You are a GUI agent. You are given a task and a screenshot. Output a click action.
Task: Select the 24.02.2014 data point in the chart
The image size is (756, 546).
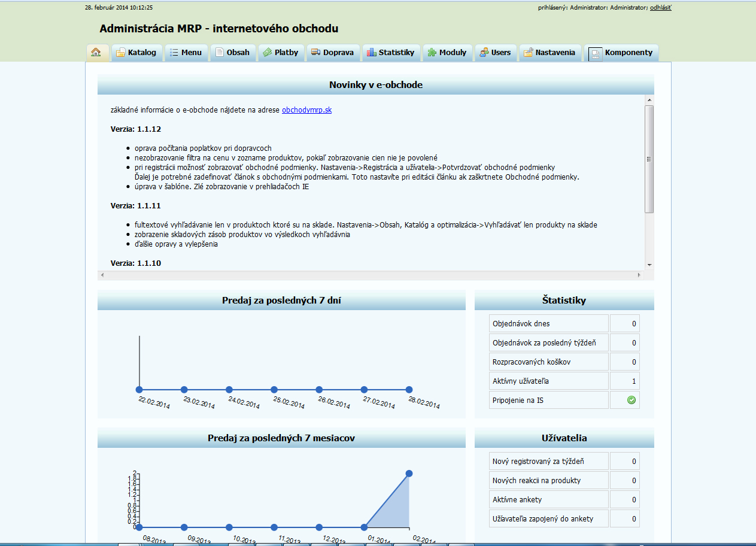229,390
